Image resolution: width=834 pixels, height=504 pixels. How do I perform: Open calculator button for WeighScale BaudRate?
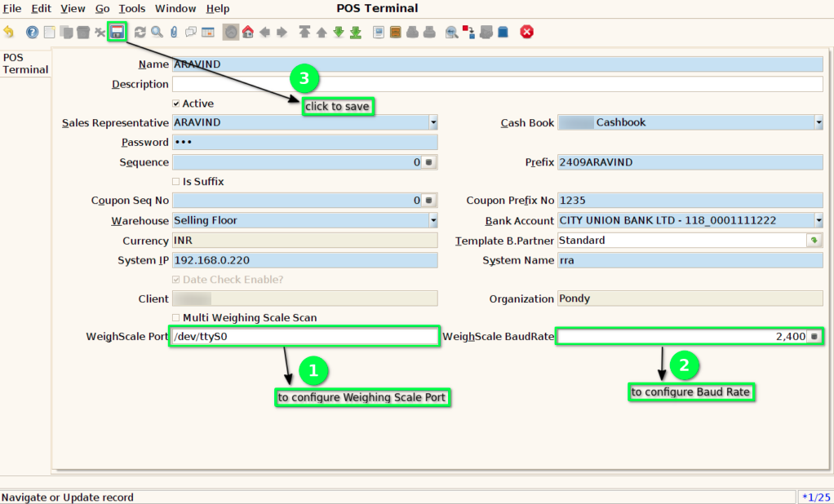click(814, 337)
